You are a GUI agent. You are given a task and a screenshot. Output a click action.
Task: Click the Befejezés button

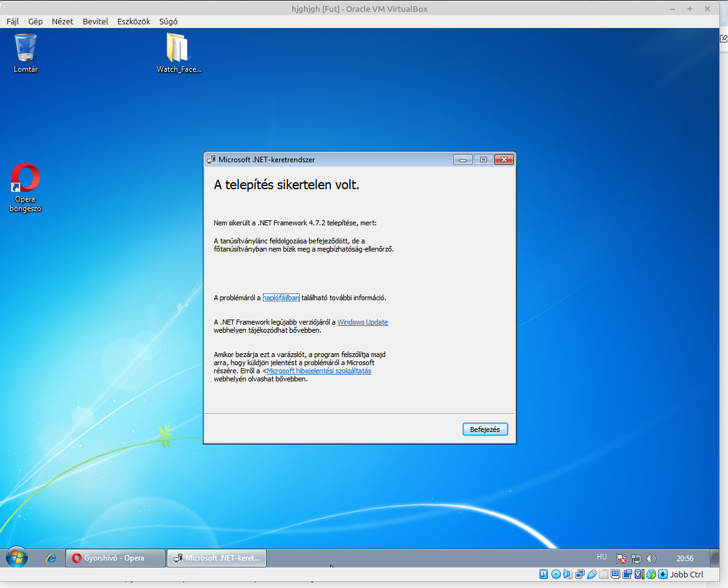tap(485, 429)
